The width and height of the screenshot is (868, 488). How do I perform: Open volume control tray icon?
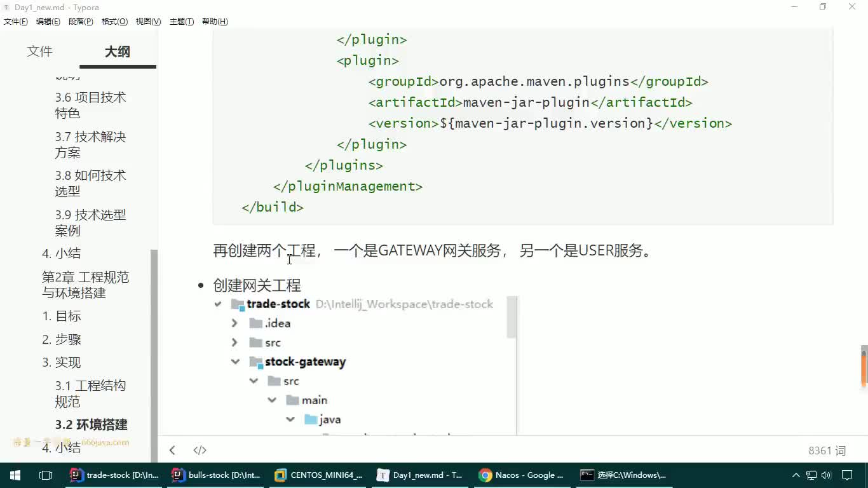[x=826, y=475]
